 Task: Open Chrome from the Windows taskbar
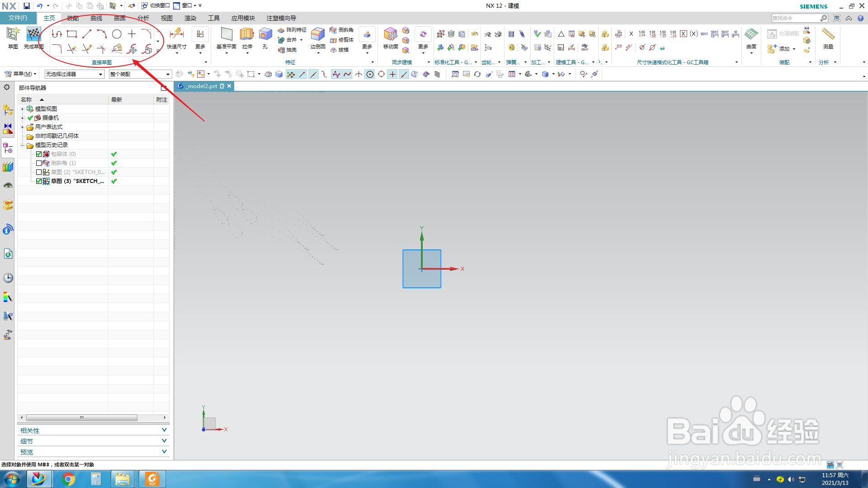pyautogui.click(x=68, y=479)
